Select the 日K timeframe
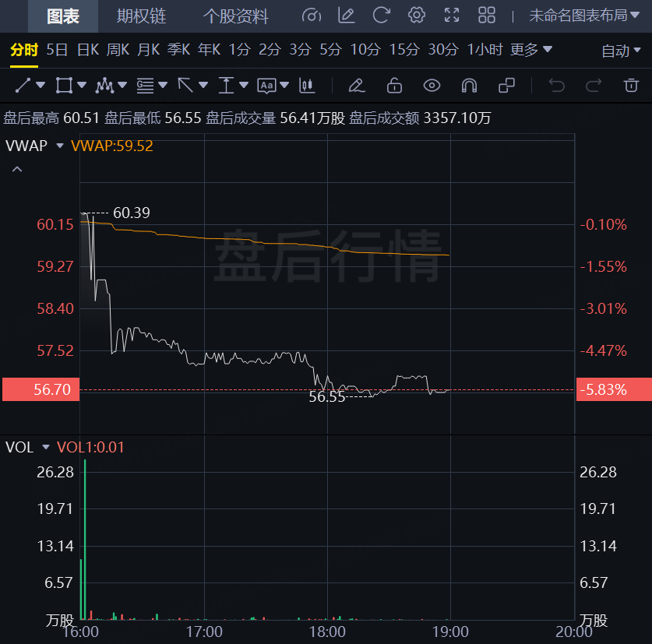Image resolution: width=652 pixels, height=644 pixels. 87,50
